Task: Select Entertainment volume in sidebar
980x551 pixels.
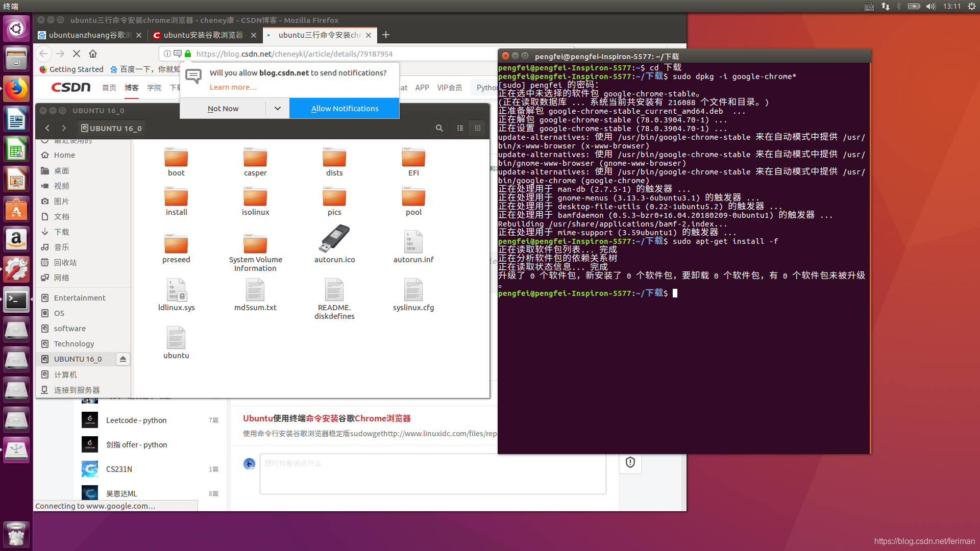Action: coord(83,298)
